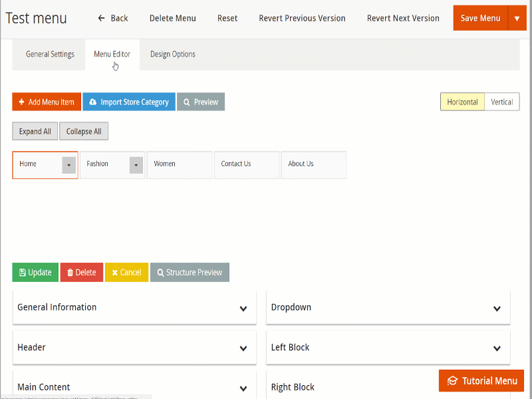Click the Back arrow button
This screenshot has height=399, width=532.
112,18
